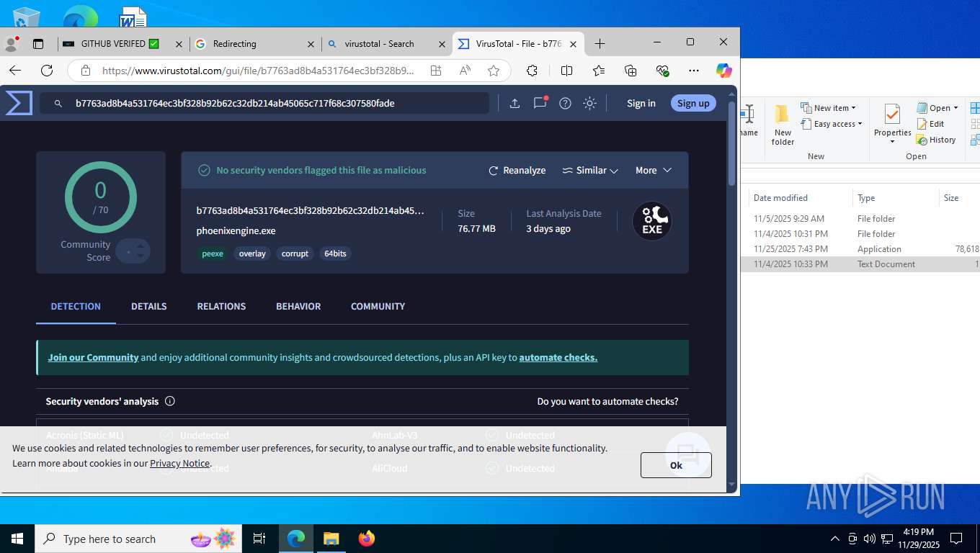Switch to the COMMUNITY tab
The image size is (980, 553).
coord(378,306)
